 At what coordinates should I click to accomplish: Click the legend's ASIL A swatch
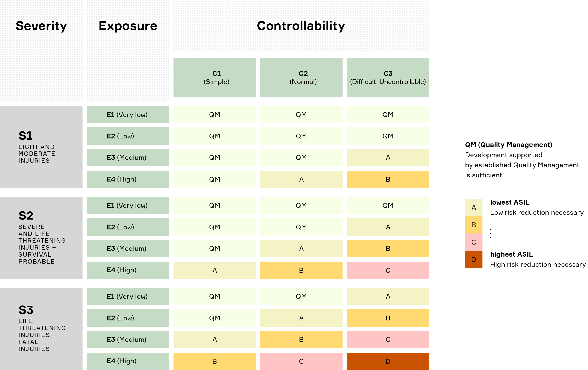click(x=473, y=208)
